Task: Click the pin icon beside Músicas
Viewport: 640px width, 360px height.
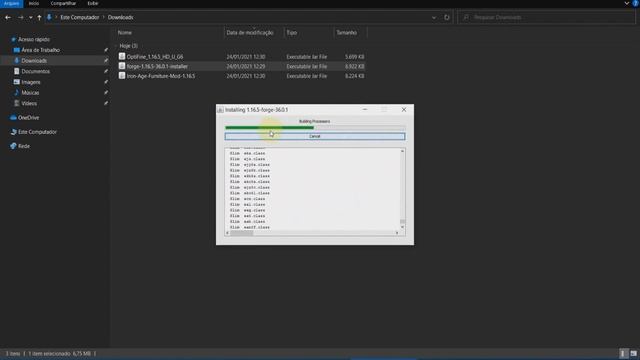Action: pos(106,93)
